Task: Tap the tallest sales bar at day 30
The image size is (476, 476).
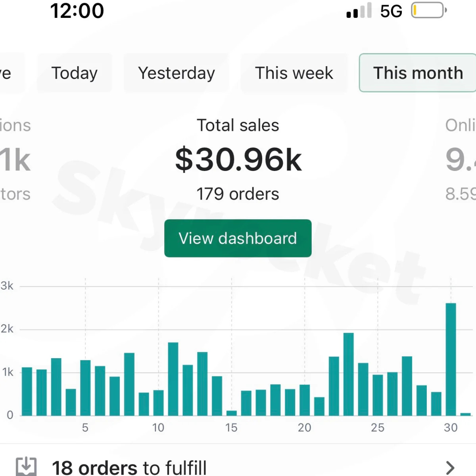Action: (451, 359)
